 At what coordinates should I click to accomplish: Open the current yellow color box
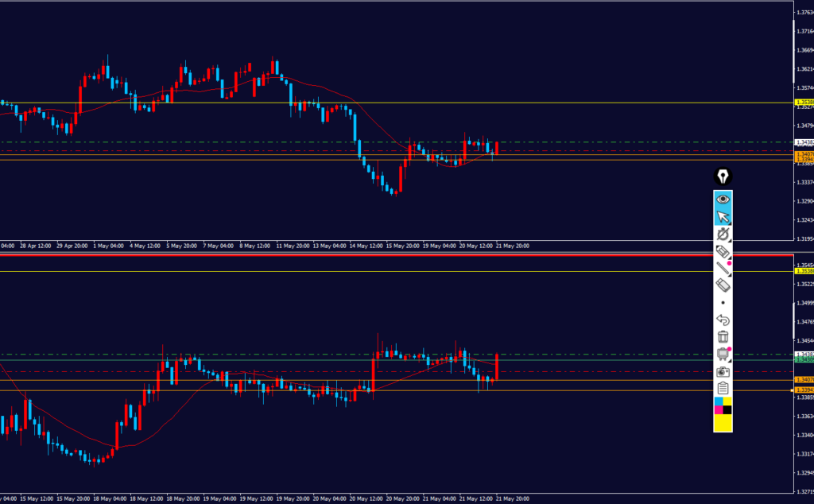pos(723,422)
